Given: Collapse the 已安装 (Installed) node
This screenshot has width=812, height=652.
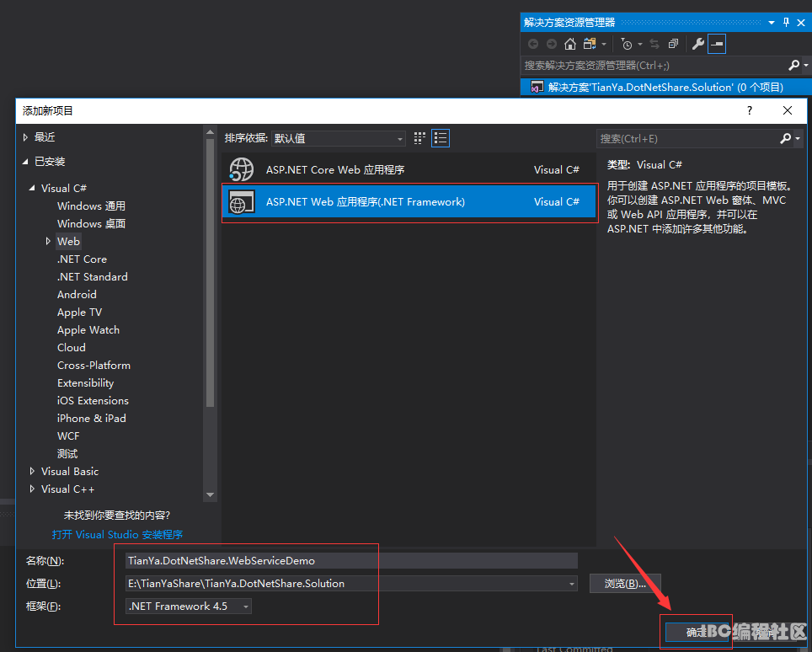Looking at the screenshot, I should point(25,162).
